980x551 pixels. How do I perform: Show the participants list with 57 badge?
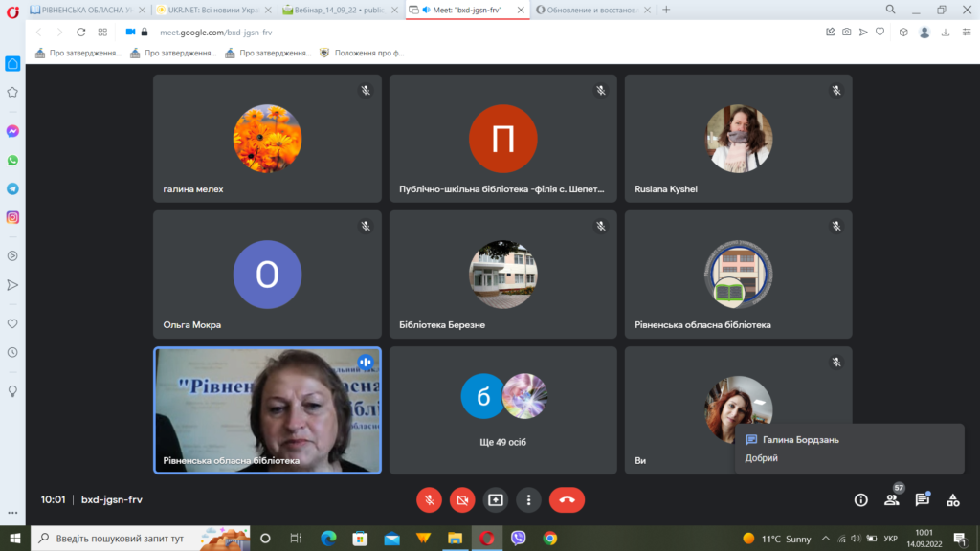coord(892,499)
